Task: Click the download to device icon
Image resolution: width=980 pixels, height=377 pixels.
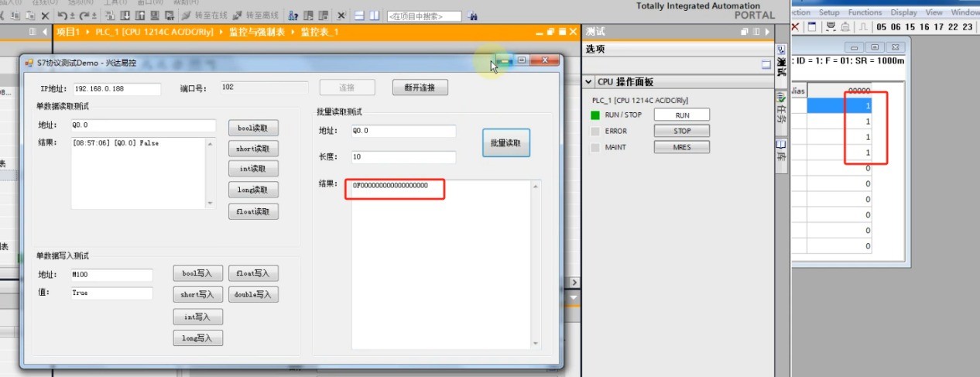Action: (125, 15)
